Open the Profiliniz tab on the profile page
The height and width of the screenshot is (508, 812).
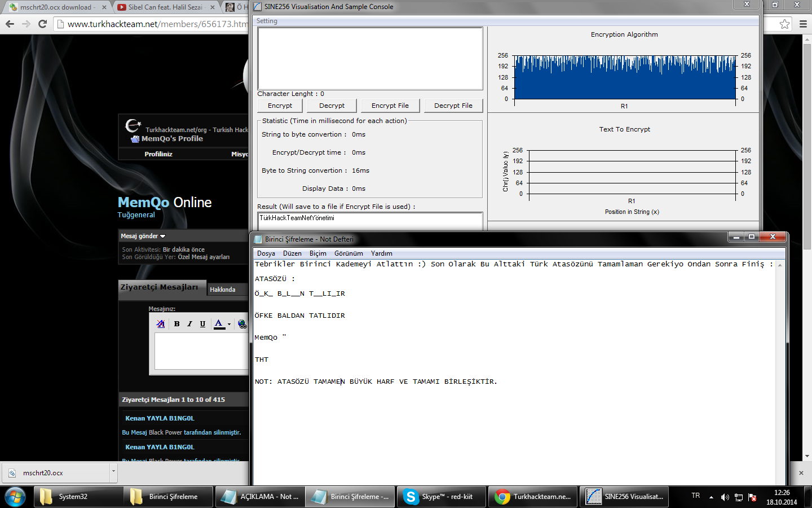[x=158, y=154]
